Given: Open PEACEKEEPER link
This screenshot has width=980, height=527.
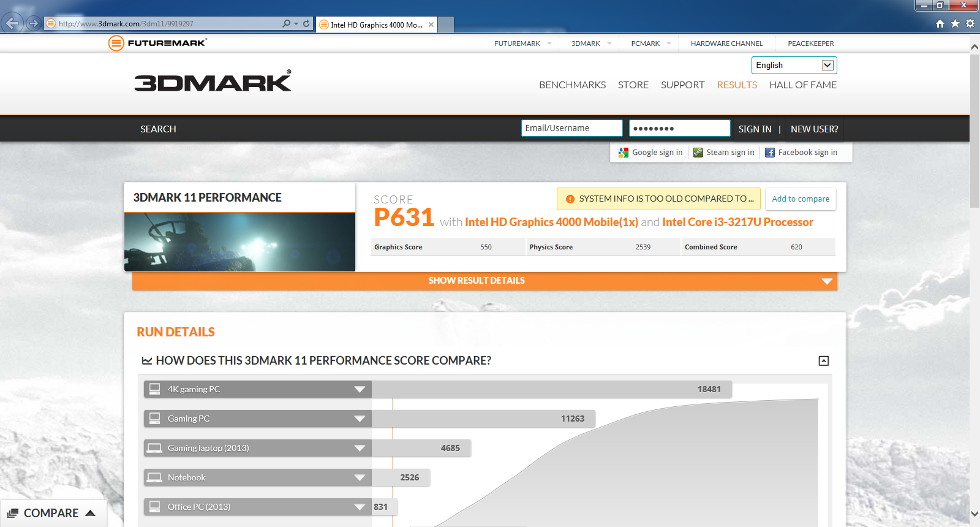Looking at the screenshot, I should click(x=811, y=44).
